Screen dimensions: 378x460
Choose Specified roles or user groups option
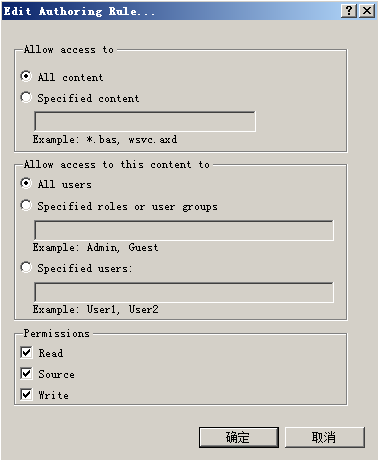click(x=26, y=205)
